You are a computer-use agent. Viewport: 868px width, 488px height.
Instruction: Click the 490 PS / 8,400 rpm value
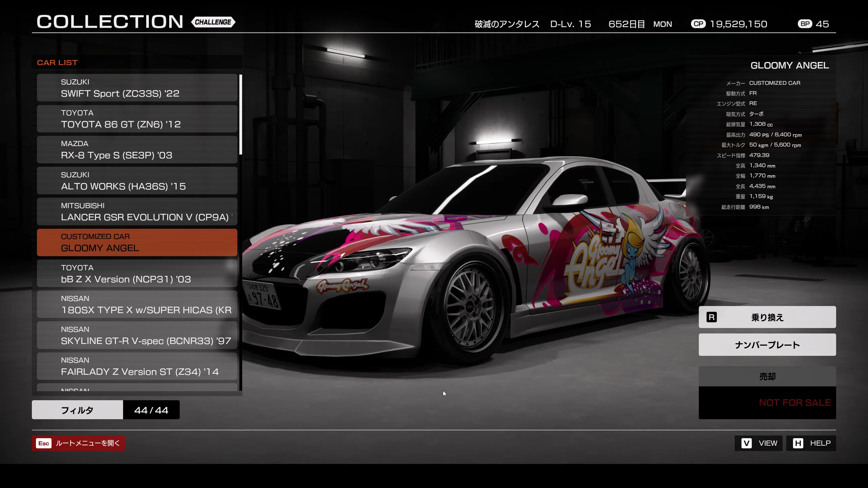775,135
